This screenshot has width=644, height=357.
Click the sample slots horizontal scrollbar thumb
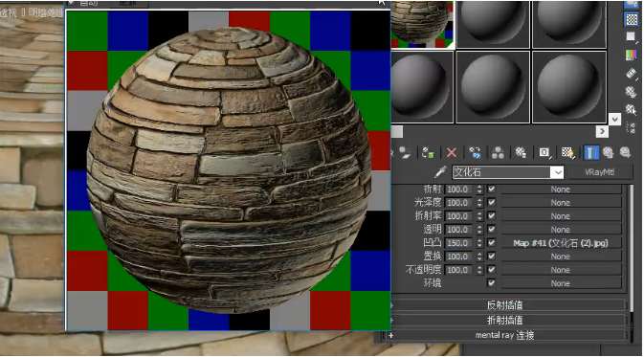397,131
